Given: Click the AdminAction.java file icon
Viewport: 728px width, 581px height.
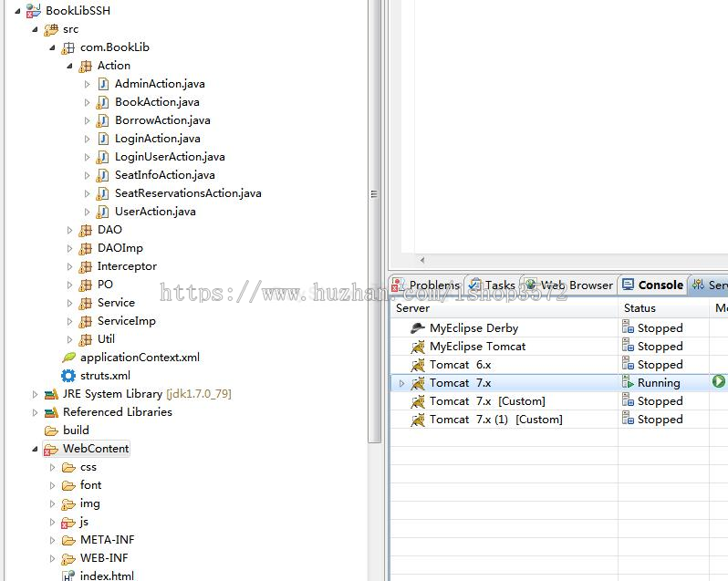Looking at the screenshot, I should [x=103, y=84].
